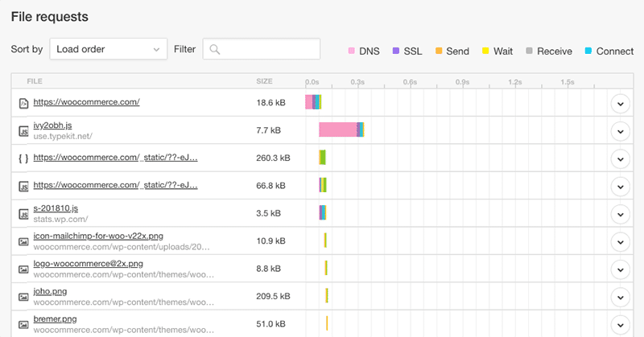Screen dimensions: 644x337
Task: Open the Sort by Load order dropdown
Action: pos(108,50)
